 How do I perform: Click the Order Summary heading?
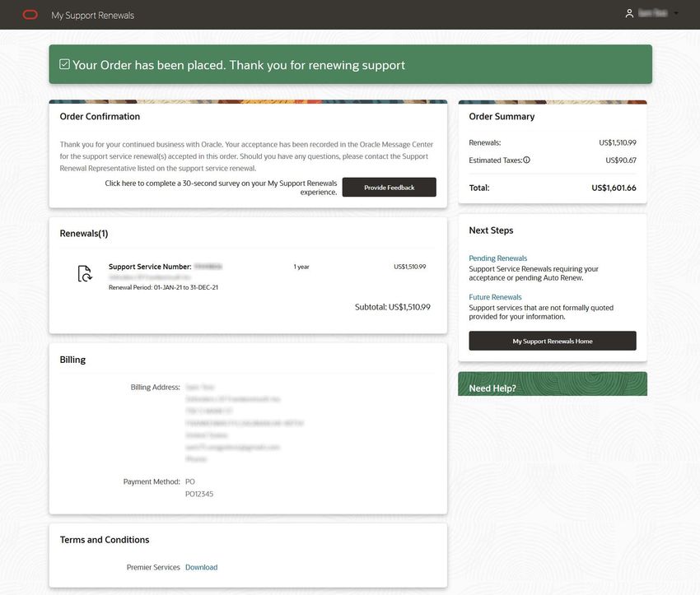coord(502,116)
